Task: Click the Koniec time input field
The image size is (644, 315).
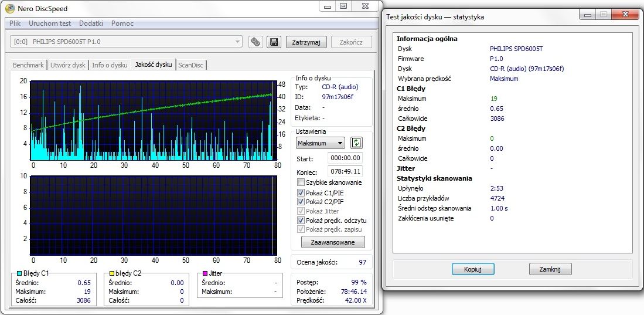Action: click(345, 171)
